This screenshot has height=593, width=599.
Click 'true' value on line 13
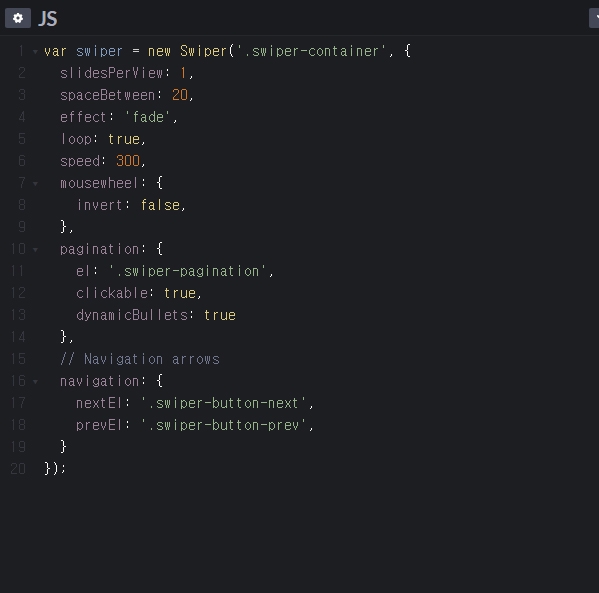(x=220, y=315)
